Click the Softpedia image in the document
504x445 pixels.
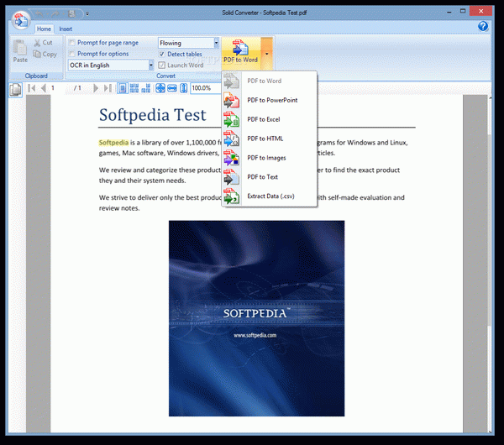(x=256, y=318)
